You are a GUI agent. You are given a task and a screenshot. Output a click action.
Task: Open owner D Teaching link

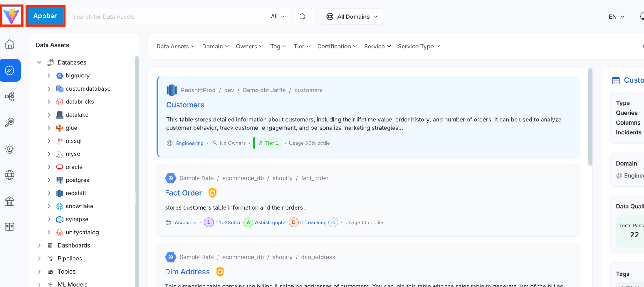tap(313, 222)
